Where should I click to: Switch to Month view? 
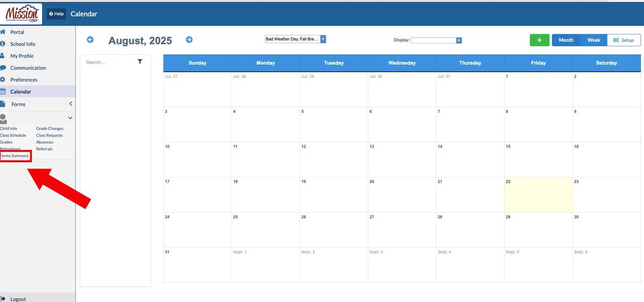566,40
